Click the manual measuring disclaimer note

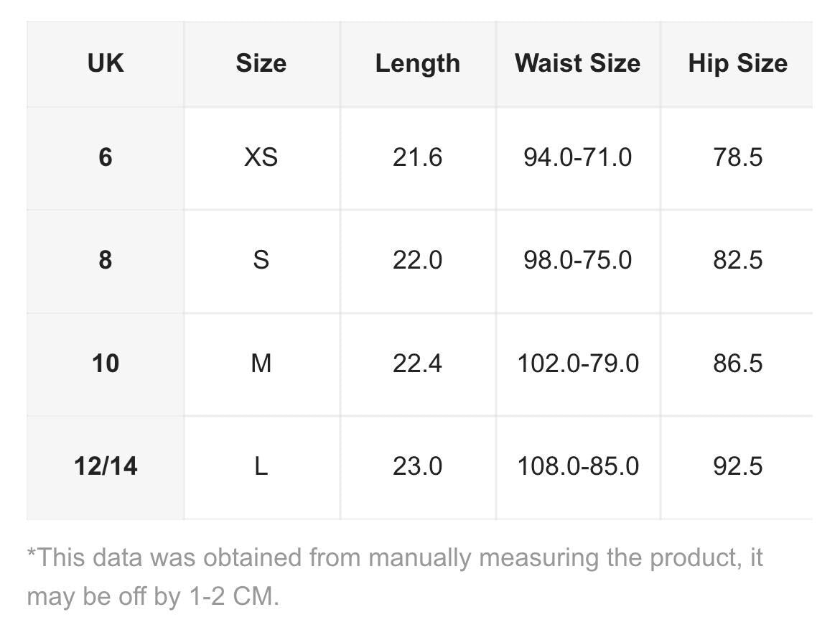[394, 576]
